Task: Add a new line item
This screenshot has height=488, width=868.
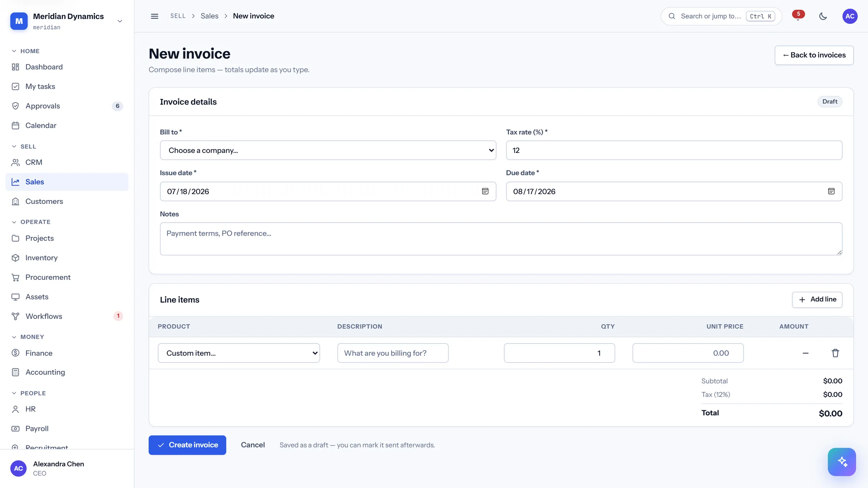Action: pos(817,300)
